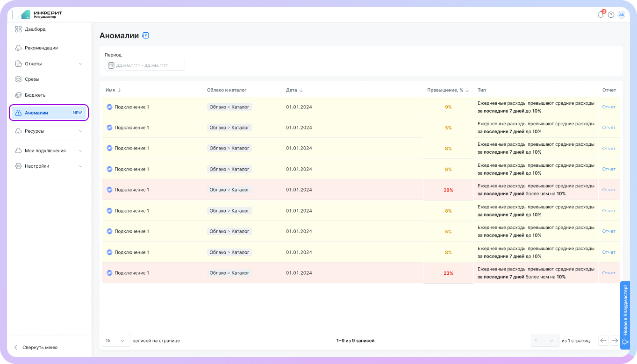Image resolution: width=637 pixels, height=364 pixels.
Task: Sort by Дата column arrow
Action: coord(301,90)
